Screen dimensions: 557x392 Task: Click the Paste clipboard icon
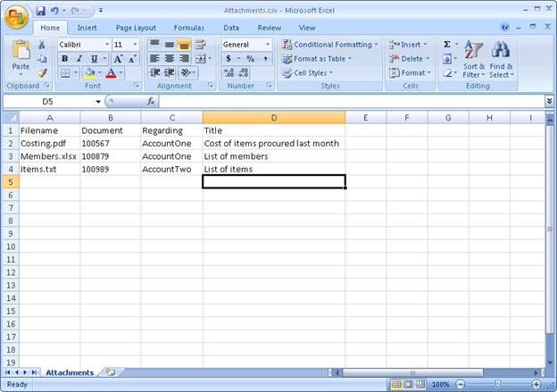click(20, 55)
